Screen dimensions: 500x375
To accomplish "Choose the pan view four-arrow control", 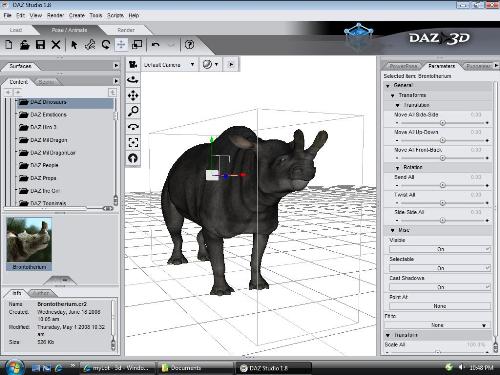I will 133,96.
